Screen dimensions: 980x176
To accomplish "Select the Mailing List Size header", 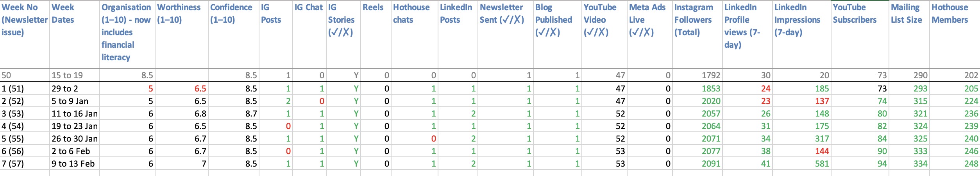I will (x=909, y=34).
